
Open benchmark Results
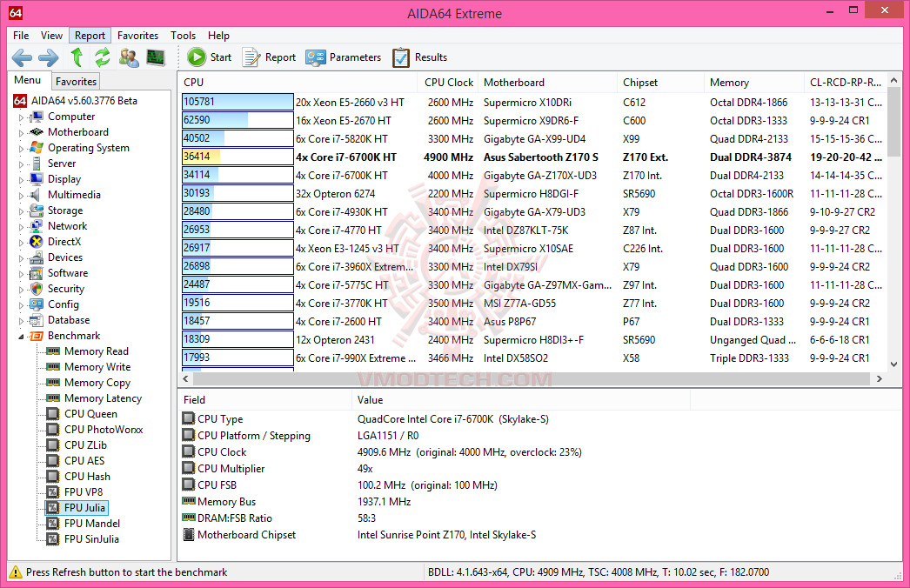click(x=420, y=57)
